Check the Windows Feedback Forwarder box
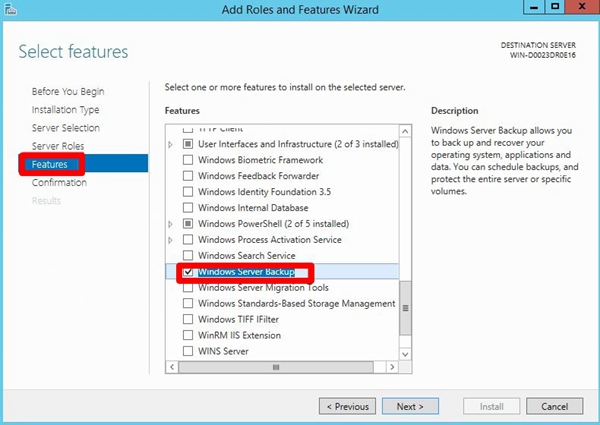Image resolution: width=600 pixels, height=425 pixels. click(188, 176)
